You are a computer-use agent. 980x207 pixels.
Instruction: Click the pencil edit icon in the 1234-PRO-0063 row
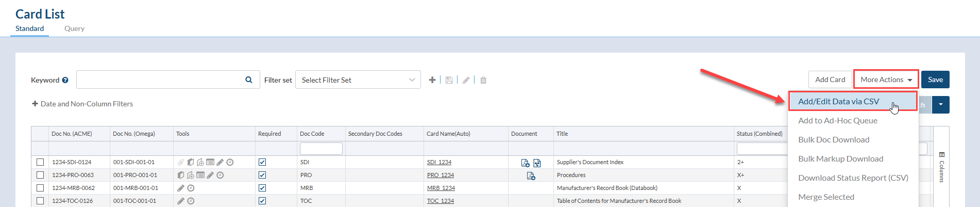[210, 175]
